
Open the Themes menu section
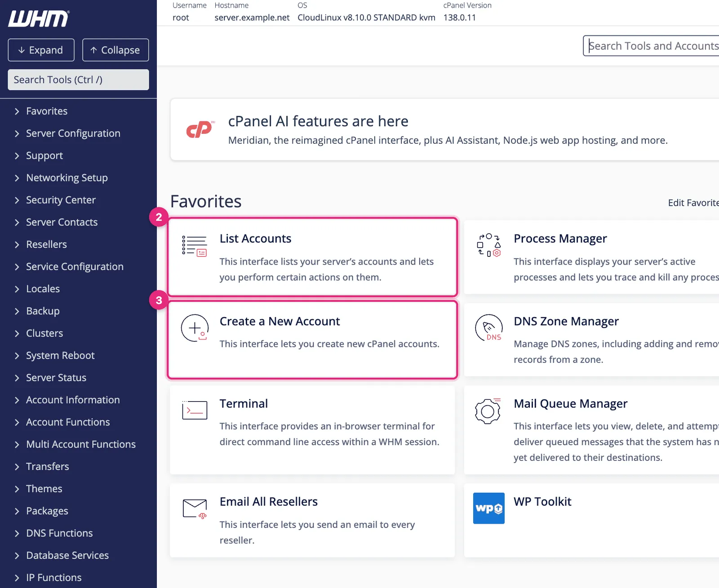click(x=44, y=489)
